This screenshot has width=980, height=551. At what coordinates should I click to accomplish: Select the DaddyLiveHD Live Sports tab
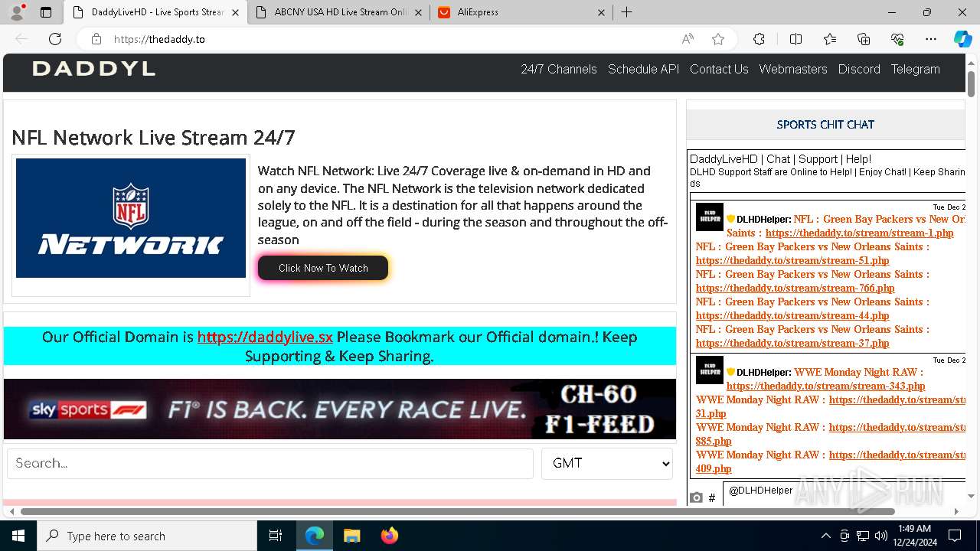click(155, 12)
